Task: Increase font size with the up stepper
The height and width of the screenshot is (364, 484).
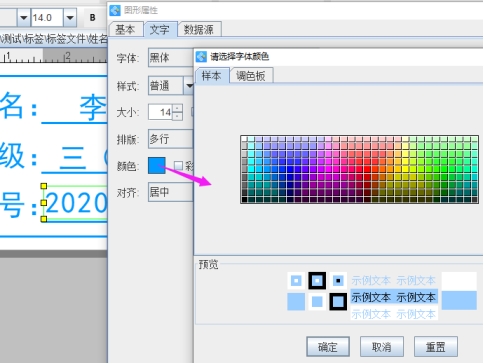Action: pyautogui.click(x=178, y=108)
